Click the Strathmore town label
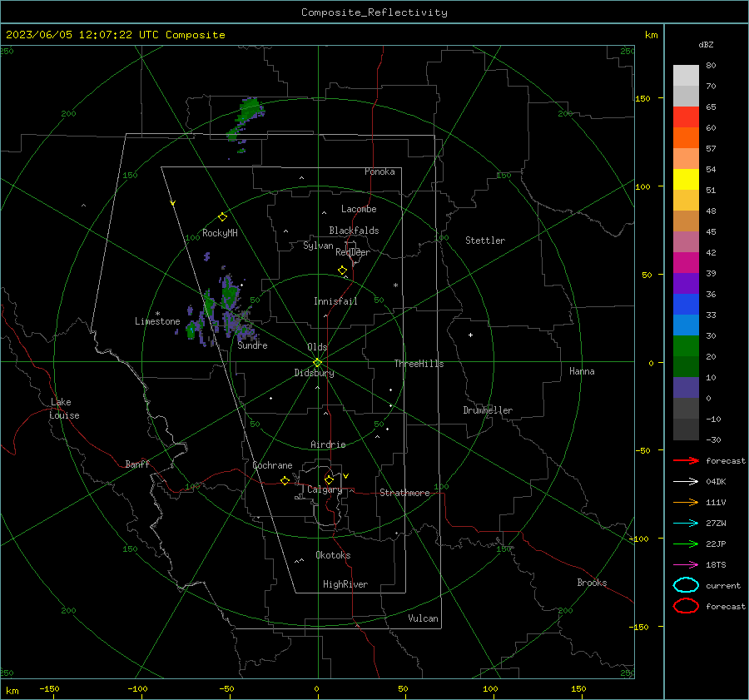The height and width of the screenshot is (700, 749). [x=404, y=493]
